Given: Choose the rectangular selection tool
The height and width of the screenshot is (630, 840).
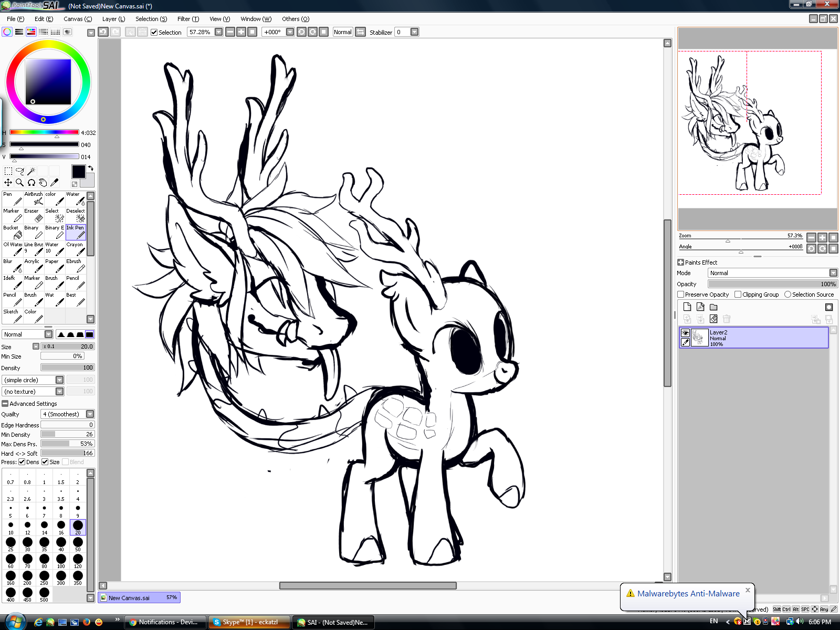Looking at the screenshot, I should pos(8,171).
